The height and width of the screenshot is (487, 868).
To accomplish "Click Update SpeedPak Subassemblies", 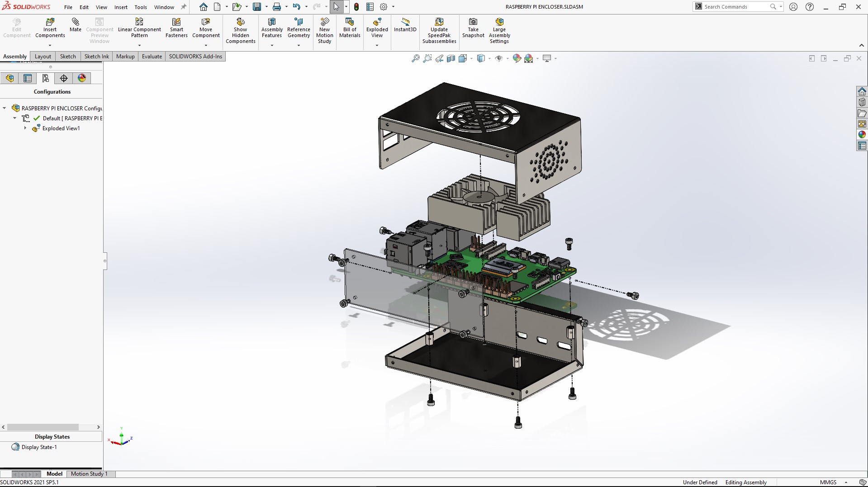I will 439,31.
